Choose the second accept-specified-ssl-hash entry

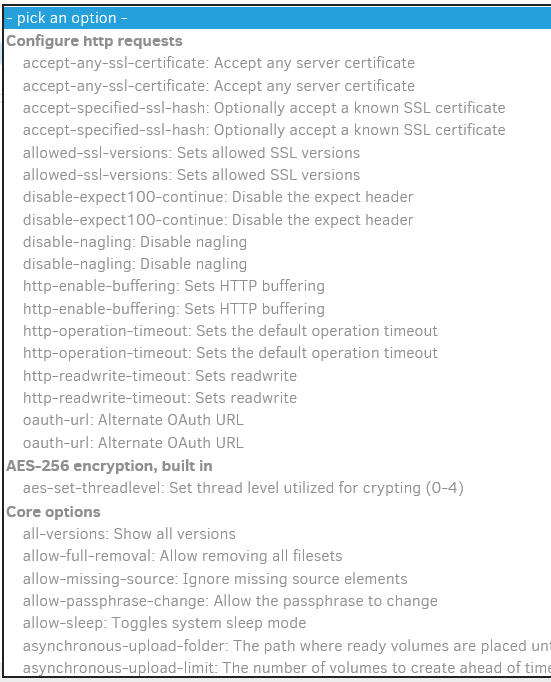point(277,130)
